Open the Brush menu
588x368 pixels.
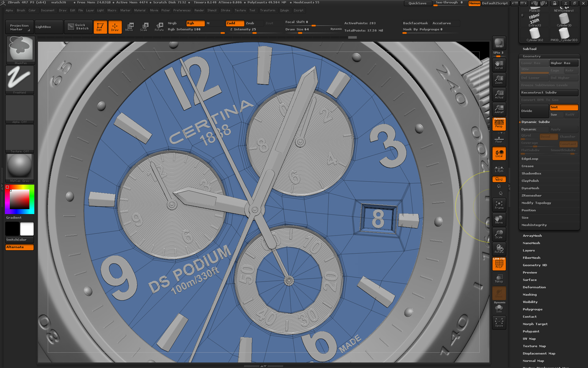(21, 10)
